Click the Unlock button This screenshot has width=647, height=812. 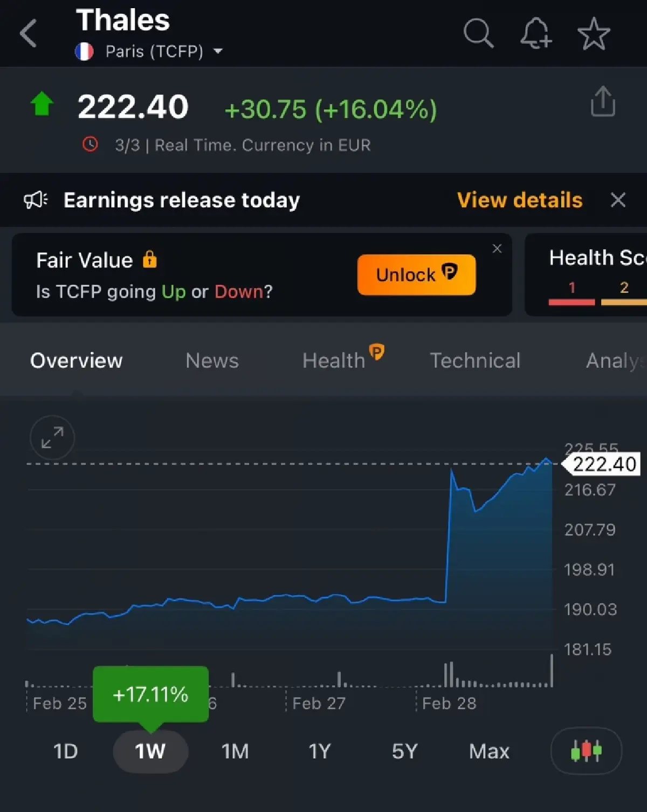tap(416, 275)
